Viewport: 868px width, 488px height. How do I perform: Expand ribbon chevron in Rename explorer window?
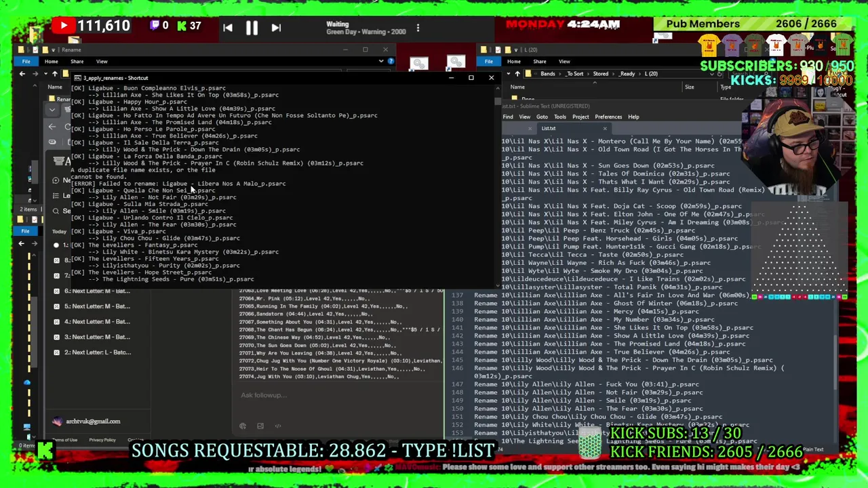point(381,62)
